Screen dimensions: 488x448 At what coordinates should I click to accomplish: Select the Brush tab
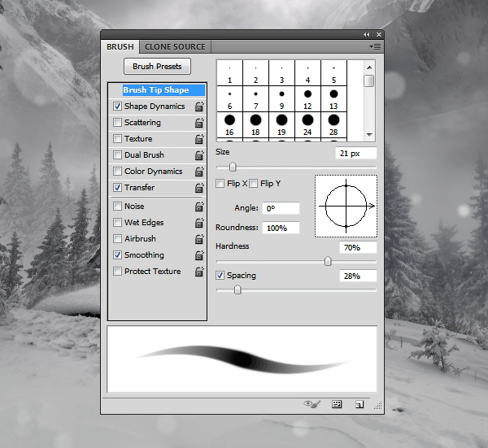click(x=120, y=46)
